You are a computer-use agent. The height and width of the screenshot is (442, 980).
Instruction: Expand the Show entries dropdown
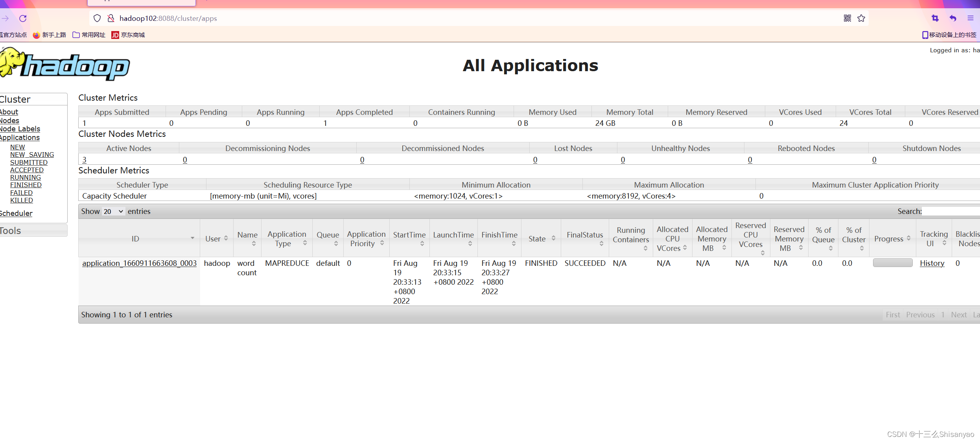click(113, 211)
